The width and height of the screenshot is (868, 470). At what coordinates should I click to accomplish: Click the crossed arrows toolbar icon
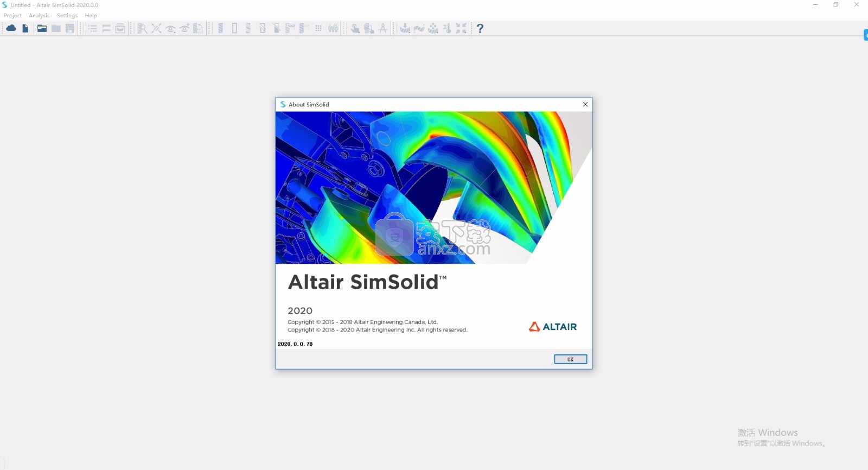(156, 28)
